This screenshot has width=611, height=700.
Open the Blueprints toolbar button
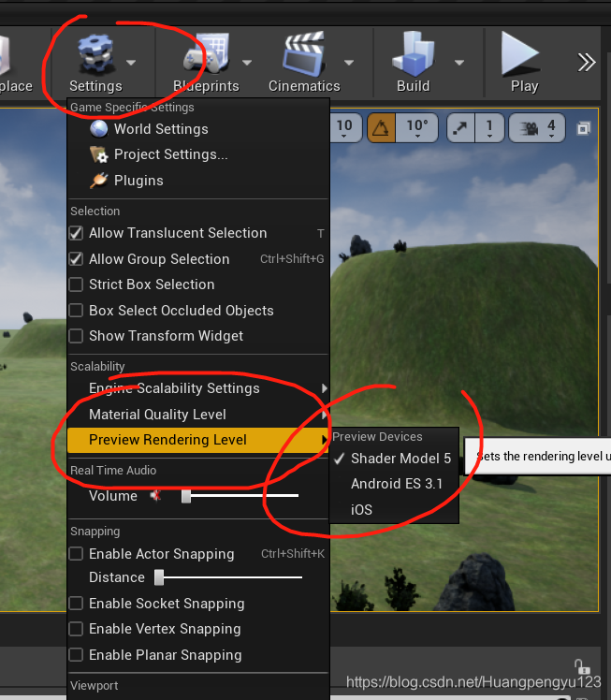tap(206, 63)
